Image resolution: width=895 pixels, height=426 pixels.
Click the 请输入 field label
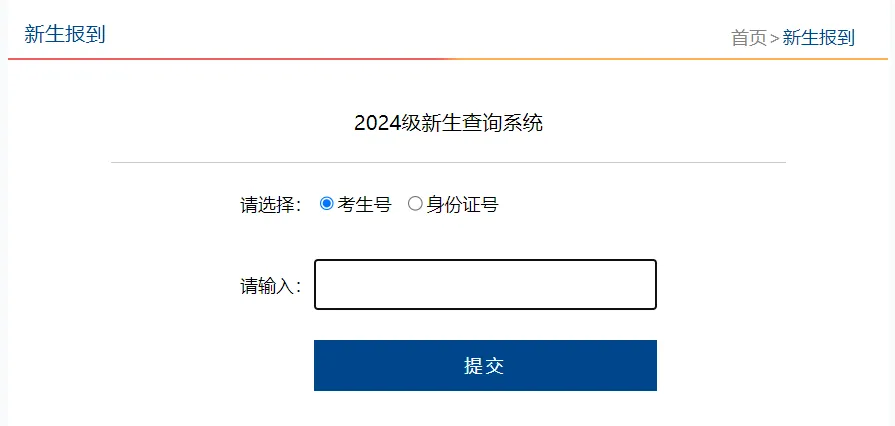(x=272, y=286)
